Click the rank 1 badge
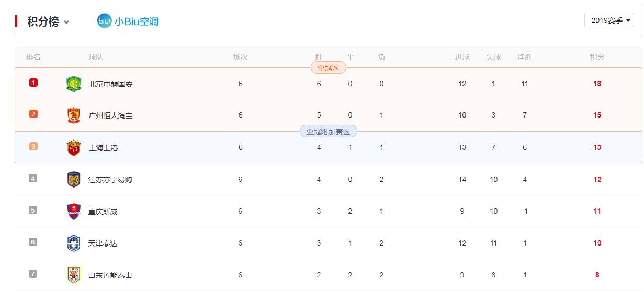The image size is (644, 292). click(33, 83)
